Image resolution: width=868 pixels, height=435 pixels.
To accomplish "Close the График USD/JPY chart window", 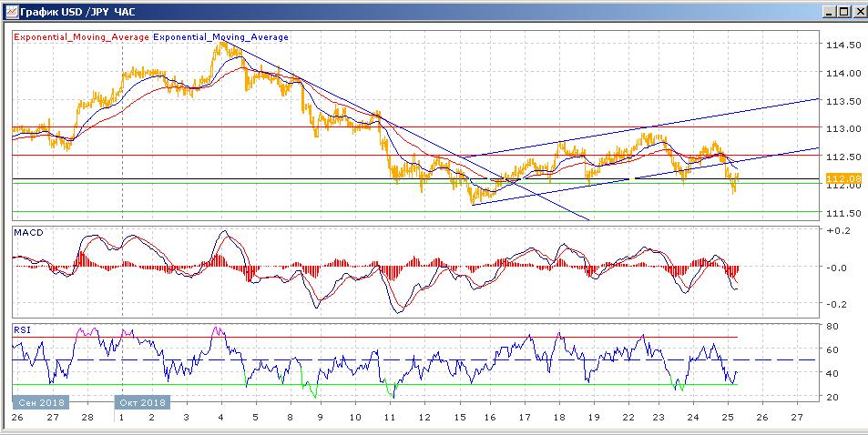I will pyautogui.click(x=858, y=11).
